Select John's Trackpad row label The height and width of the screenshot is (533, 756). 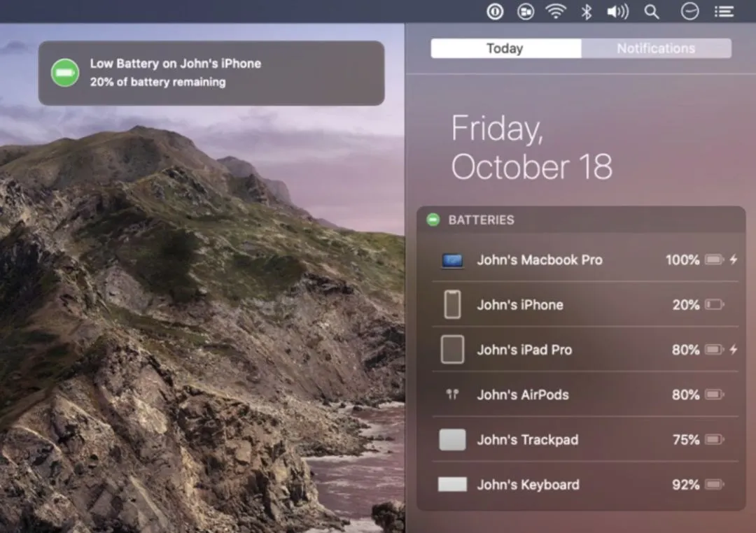pyautogui.click(x=528, y=439)
